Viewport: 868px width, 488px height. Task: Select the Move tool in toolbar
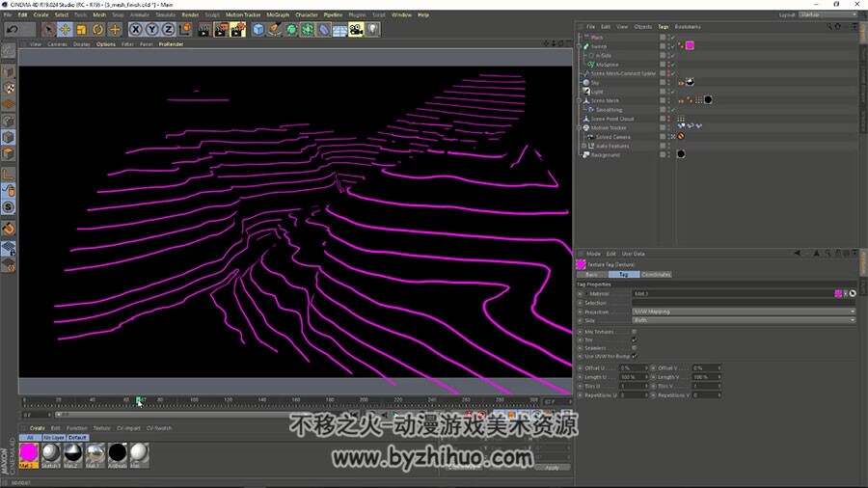65,29
